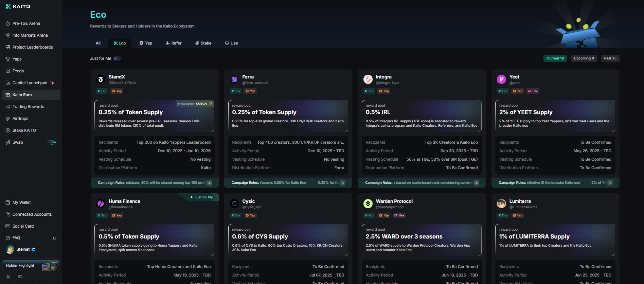The image size is (644, 284).
Task: Click the Ferra project logo
Action: tap(234, 79)
